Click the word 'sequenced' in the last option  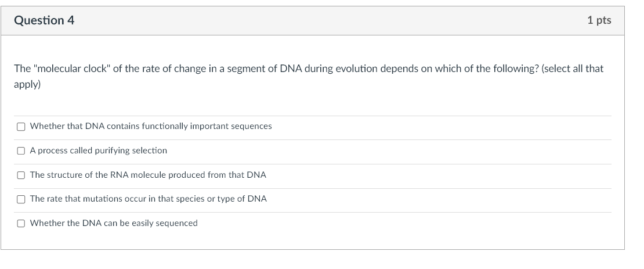(177, 223)
